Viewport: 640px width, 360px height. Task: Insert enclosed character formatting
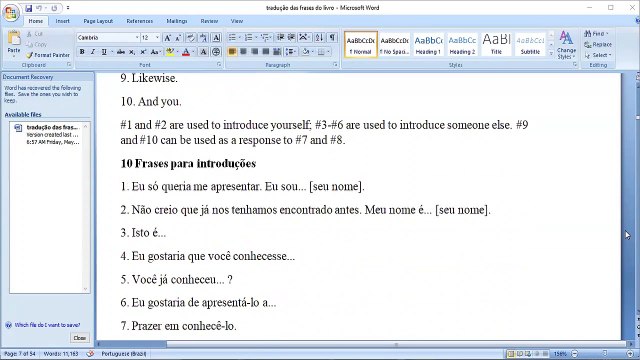point(216,52)
